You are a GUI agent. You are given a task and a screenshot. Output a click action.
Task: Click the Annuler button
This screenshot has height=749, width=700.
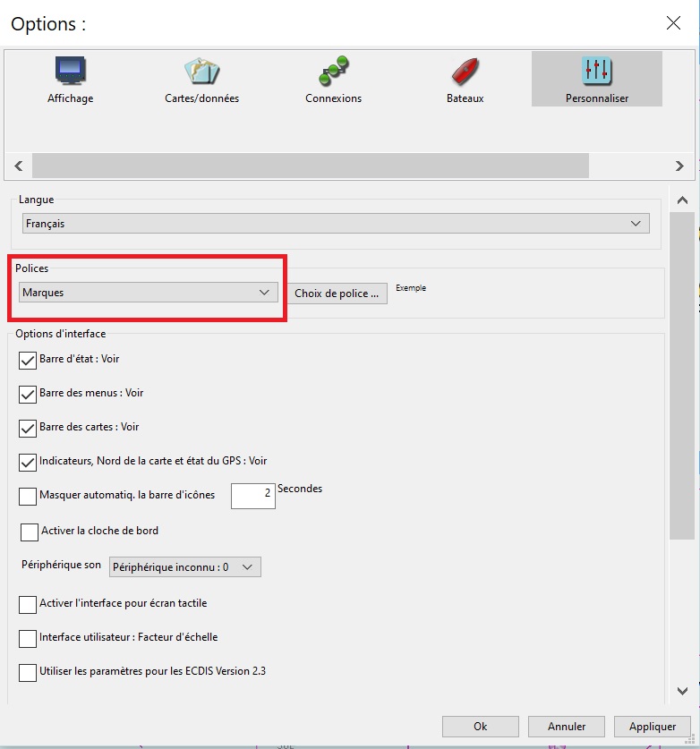(566, 727)
